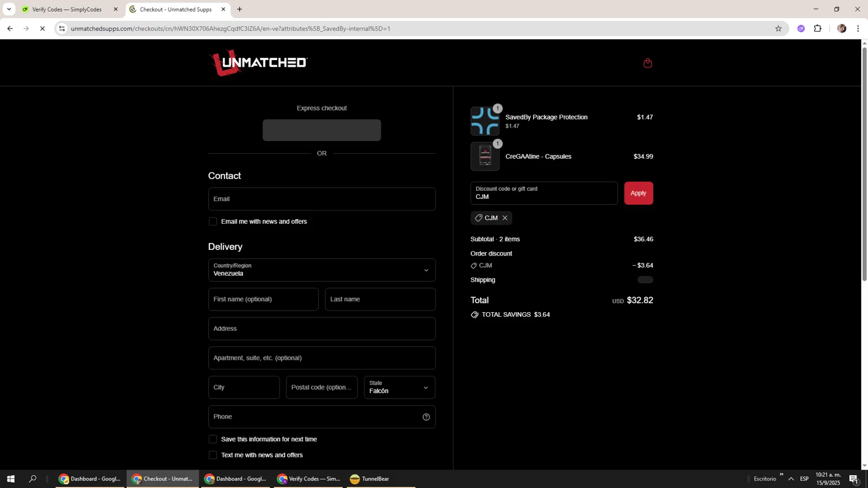
Task: Open the Chrome extensions puzzle icon
Action: (818, 28)
